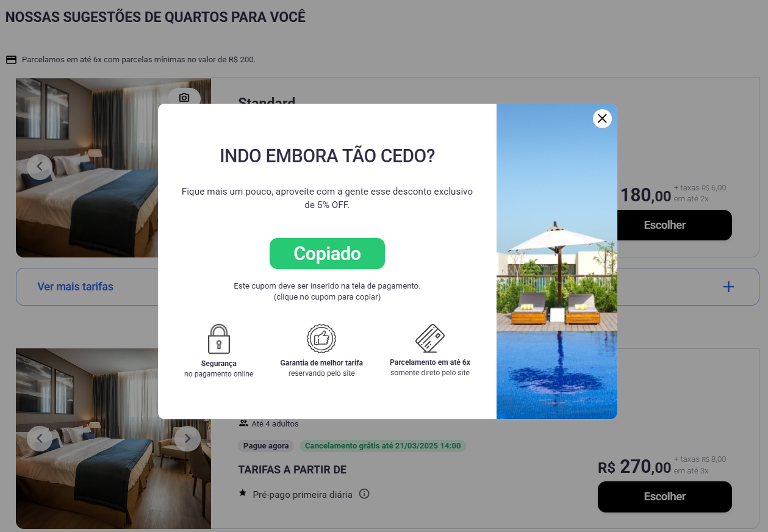768x532 pixels.
Task: Click the Segurança padlock icon
Action: click(219, 339)
